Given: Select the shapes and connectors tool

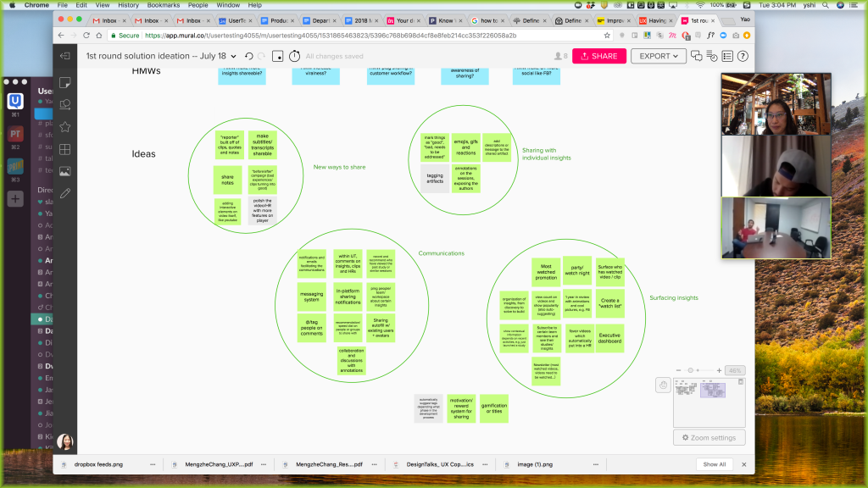Looking at the screenshot, I should click(64, 104).
